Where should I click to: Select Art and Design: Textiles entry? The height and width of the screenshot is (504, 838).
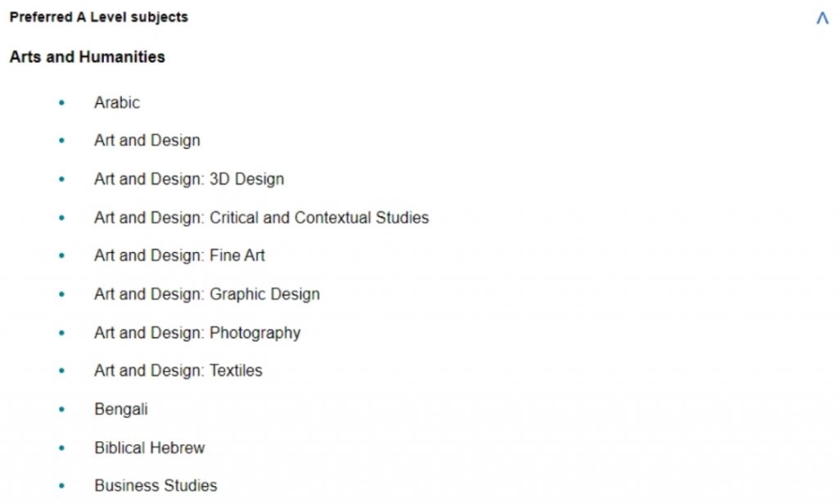178,371
